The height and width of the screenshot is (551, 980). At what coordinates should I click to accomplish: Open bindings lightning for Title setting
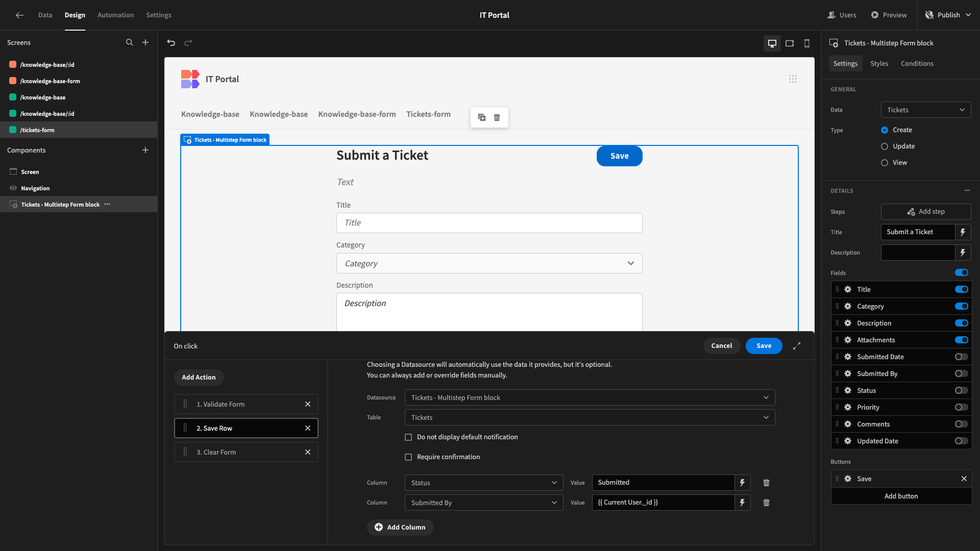tap(963, 232)
